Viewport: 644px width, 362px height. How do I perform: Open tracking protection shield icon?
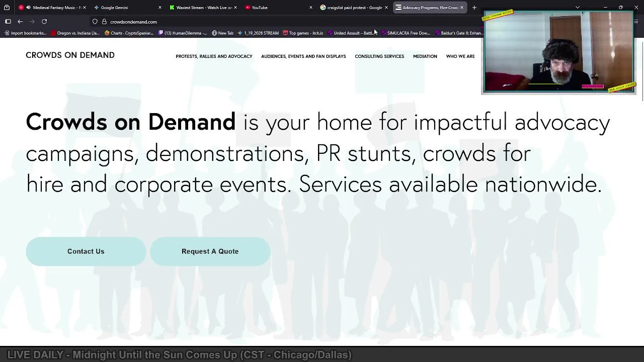(95, 22)
